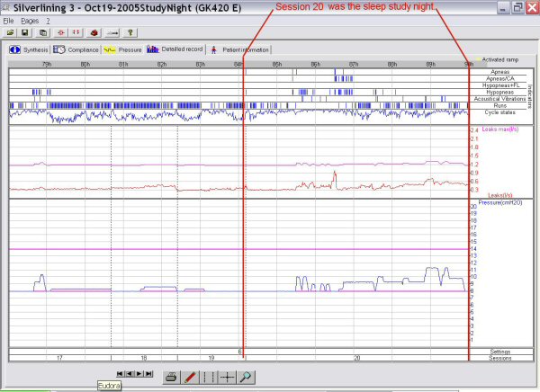This screenshot has height=392, width=540.
Task: Switch to the Detailed record tab
Action: (x=175, y=49)
